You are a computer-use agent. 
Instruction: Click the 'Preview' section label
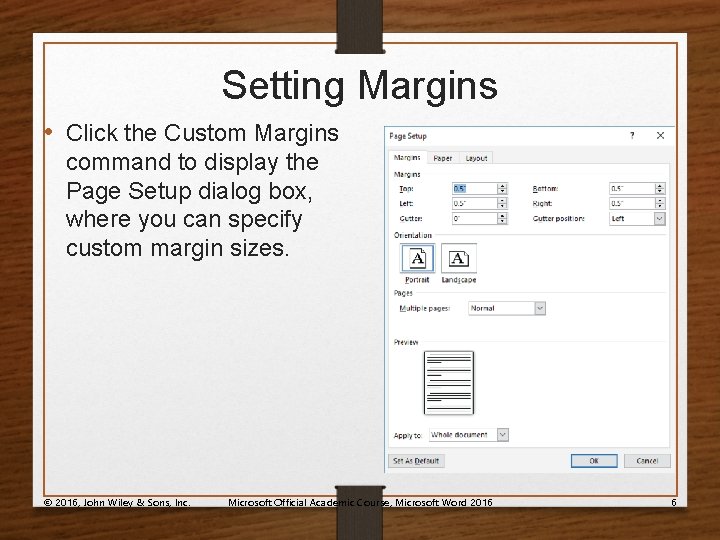click(x=406, y=342)
